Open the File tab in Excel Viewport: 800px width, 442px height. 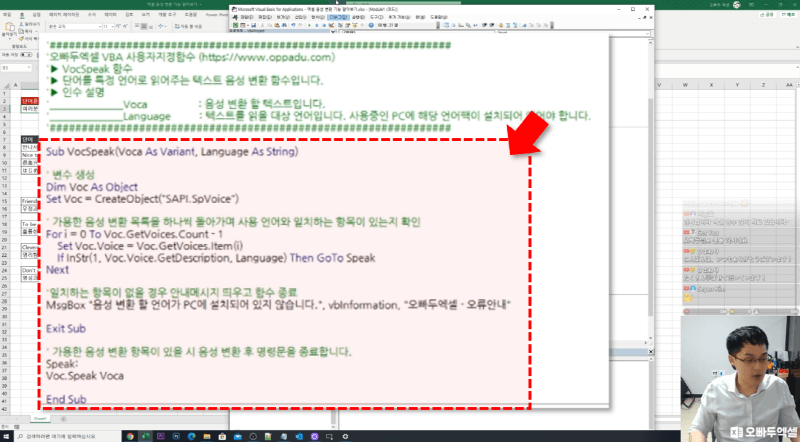pos(7,15)
